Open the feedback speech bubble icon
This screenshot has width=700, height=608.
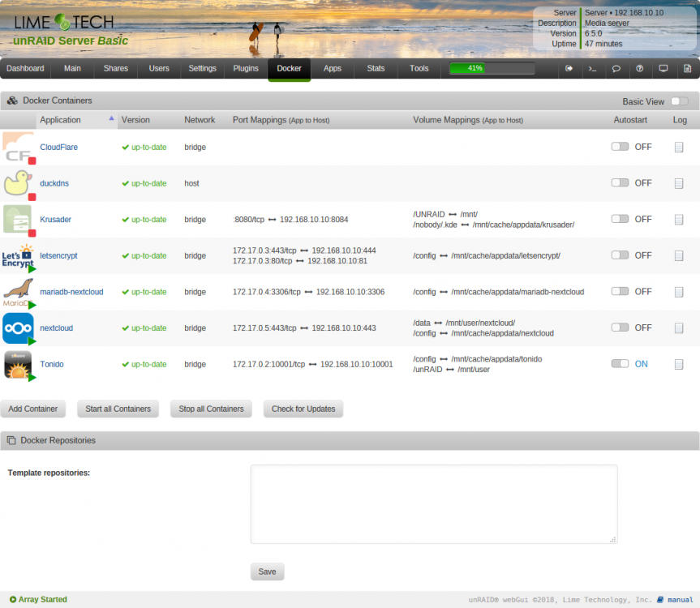616,68
